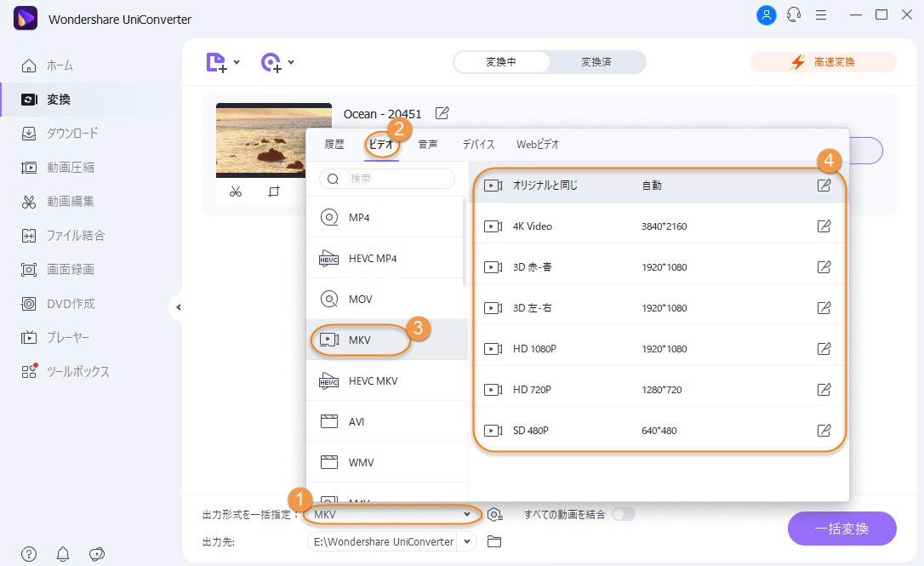Expand the add files dropdown arrow

(237, 62)
